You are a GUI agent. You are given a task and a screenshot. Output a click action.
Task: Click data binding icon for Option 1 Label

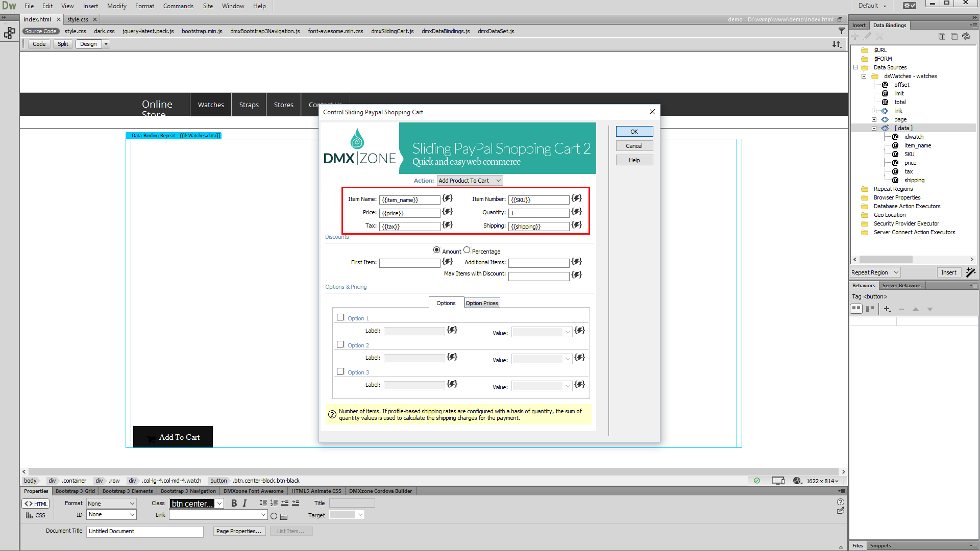452,330
